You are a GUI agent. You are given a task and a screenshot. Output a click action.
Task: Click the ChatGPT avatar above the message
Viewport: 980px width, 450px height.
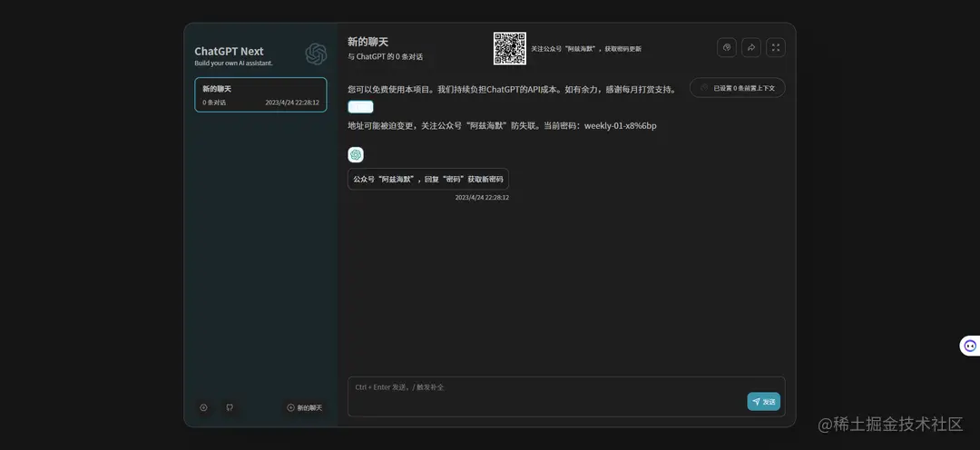356,154
